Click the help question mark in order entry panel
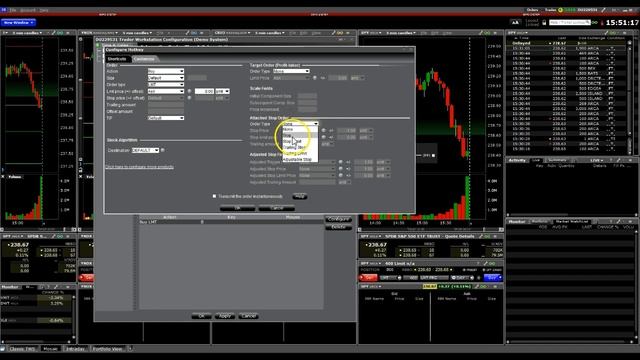Screen dimensions: 640x360 478,264
